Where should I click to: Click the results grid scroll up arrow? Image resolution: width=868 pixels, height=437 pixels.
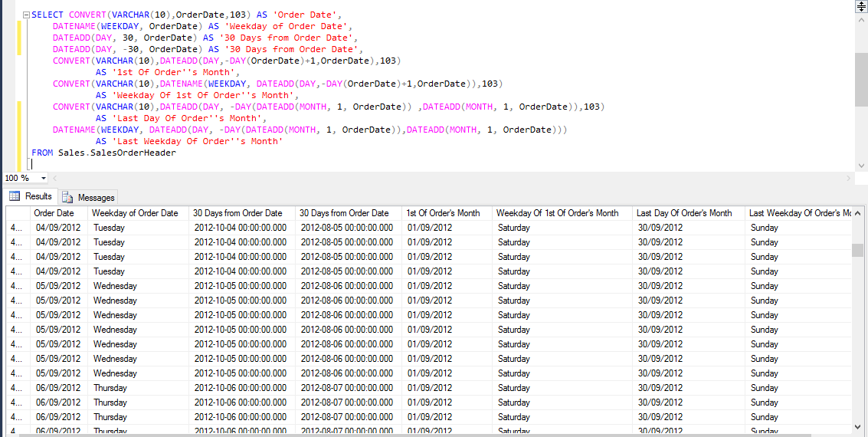point(857,212)
